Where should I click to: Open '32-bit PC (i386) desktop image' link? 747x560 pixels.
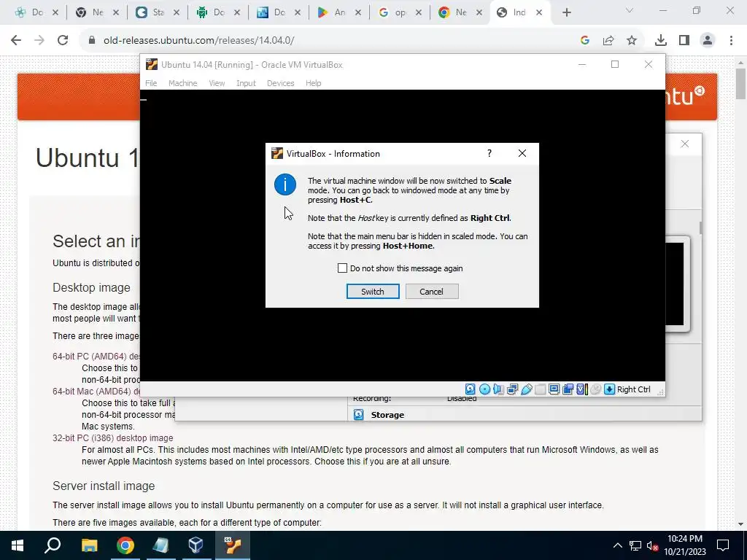(x=113, y=437)
